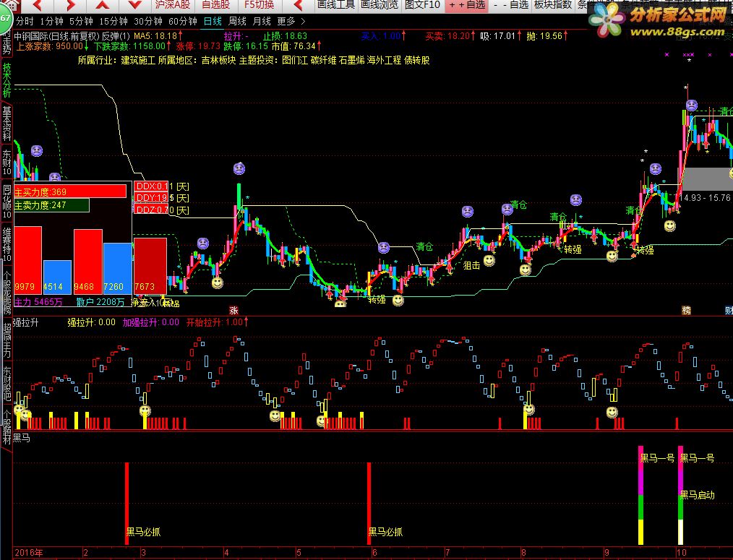This screenshot has width=733, height=560.
Task: Select 东财股吧 sidebar tab
Action: (7, 383)
